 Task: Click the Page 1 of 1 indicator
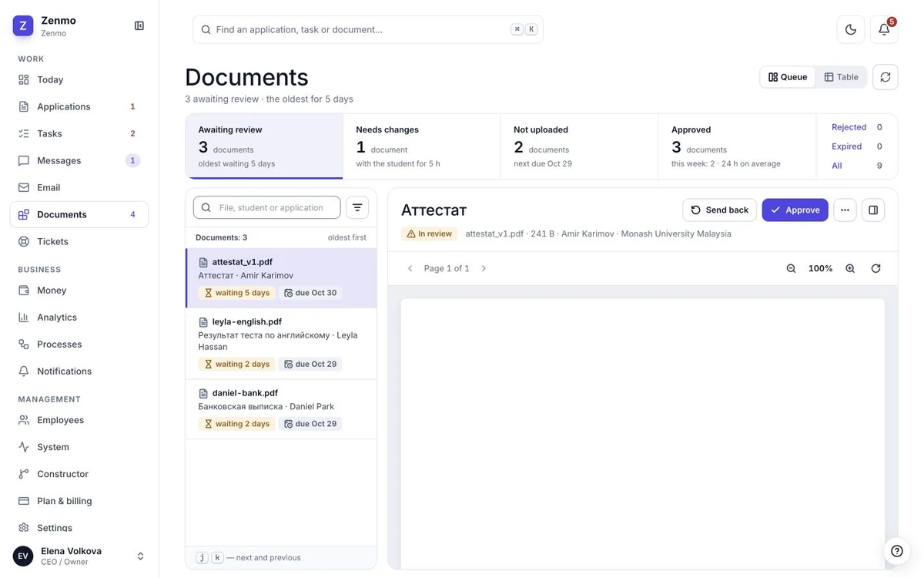[447, 268]
